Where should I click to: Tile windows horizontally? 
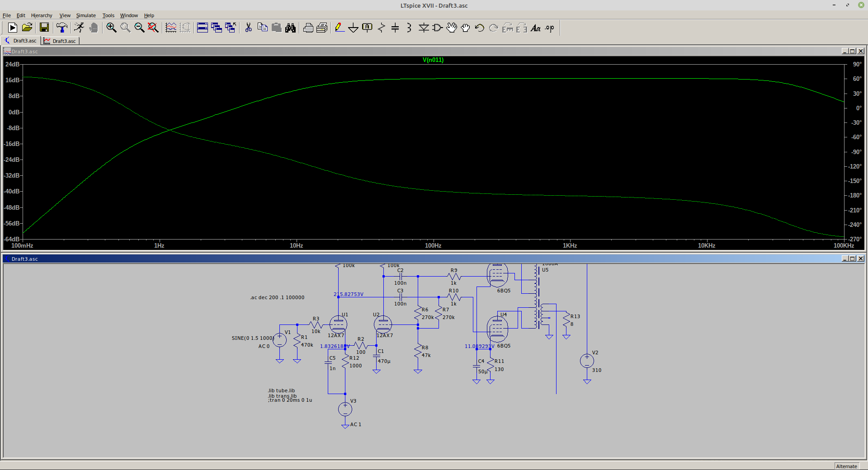pos(203,28)
